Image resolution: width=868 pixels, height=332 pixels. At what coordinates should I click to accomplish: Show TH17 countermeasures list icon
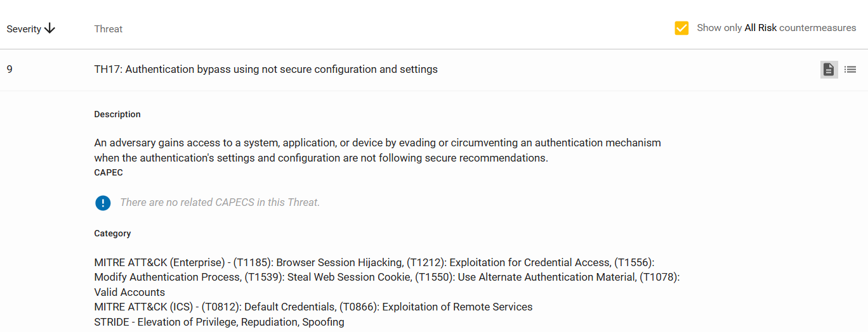pyautogui.click(x=850, y=70)
